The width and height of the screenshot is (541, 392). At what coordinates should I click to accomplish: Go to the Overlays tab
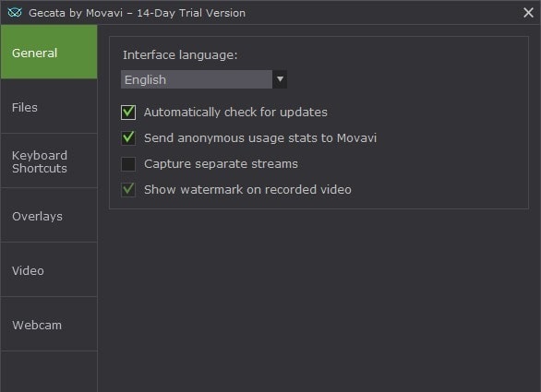coord(49,216)
